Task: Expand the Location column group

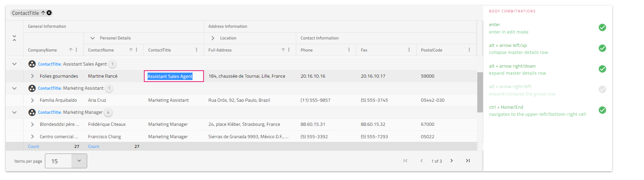Action: tap(213, 38)
